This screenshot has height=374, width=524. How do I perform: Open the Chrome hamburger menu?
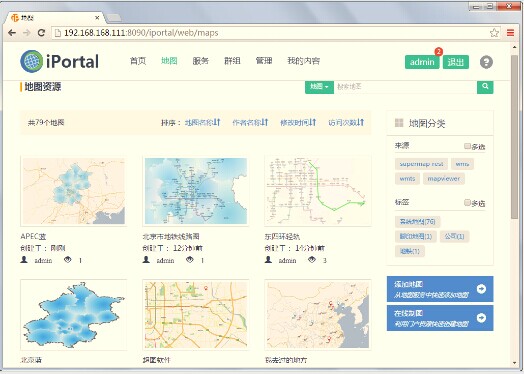(510, 33)
